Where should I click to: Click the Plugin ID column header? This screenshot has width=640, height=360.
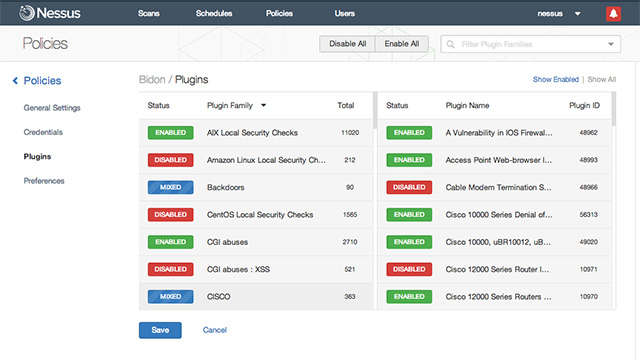584,105
